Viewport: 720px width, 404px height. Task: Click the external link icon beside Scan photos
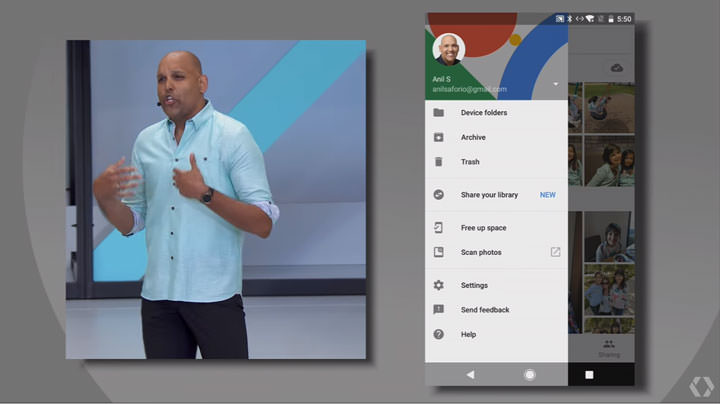tap(555, 252)
